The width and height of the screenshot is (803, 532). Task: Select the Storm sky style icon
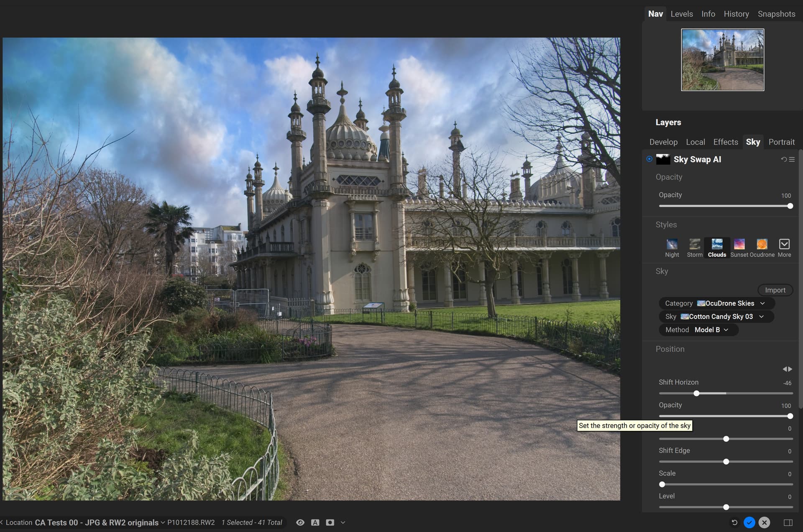tap(694, 244)
